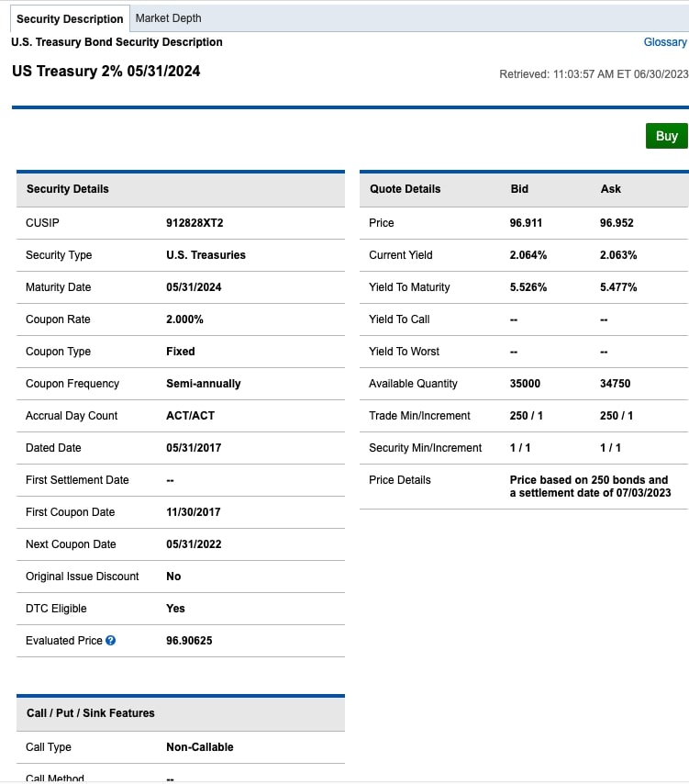Click the First Settlement Date label
This screenshot has height=784, width=689.
point(77,480)
